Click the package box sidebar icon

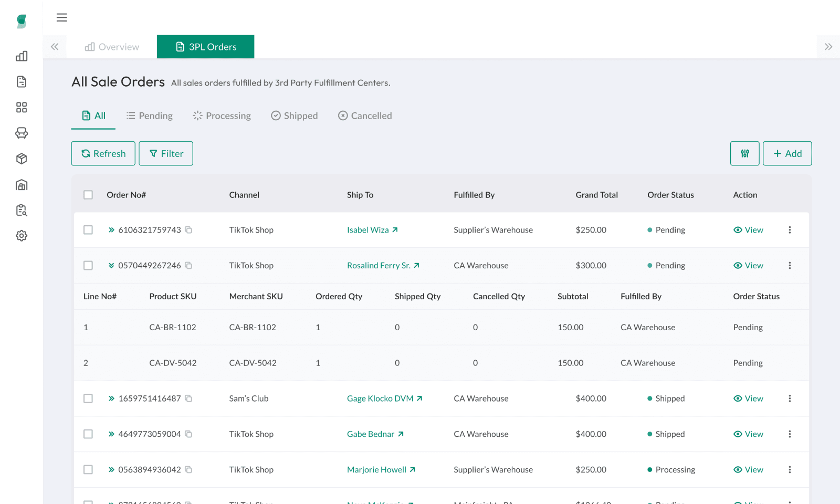[x=22, y=159]
